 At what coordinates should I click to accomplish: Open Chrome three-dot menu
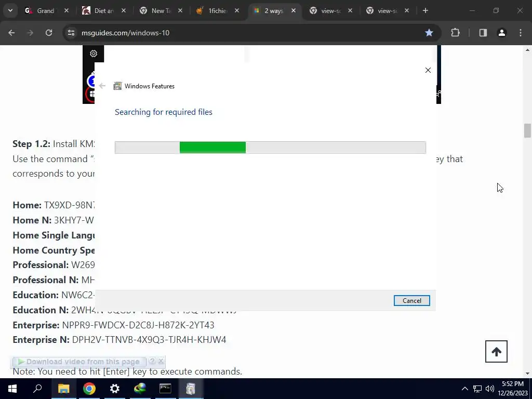pos(521,33)
